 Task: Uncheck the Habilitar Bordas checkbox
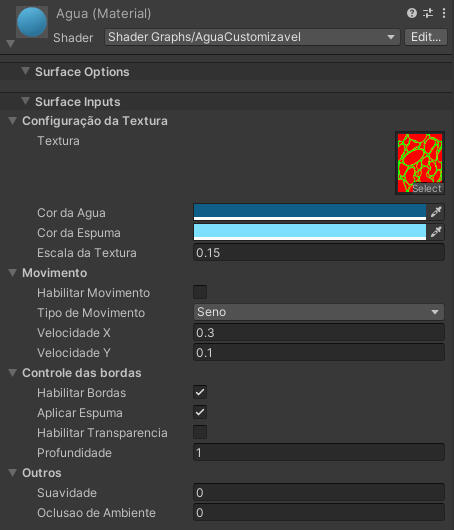pos(200,392)
